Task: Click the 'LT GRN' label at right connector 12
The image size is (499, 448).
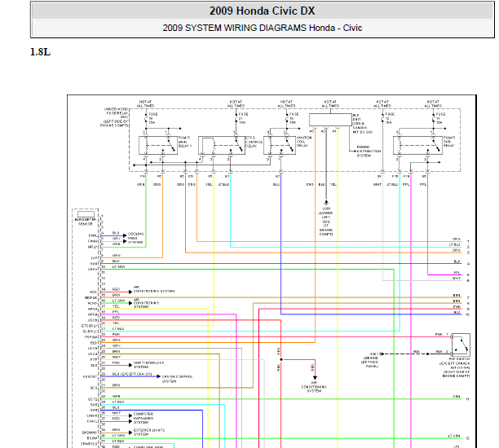Action: 454,436
